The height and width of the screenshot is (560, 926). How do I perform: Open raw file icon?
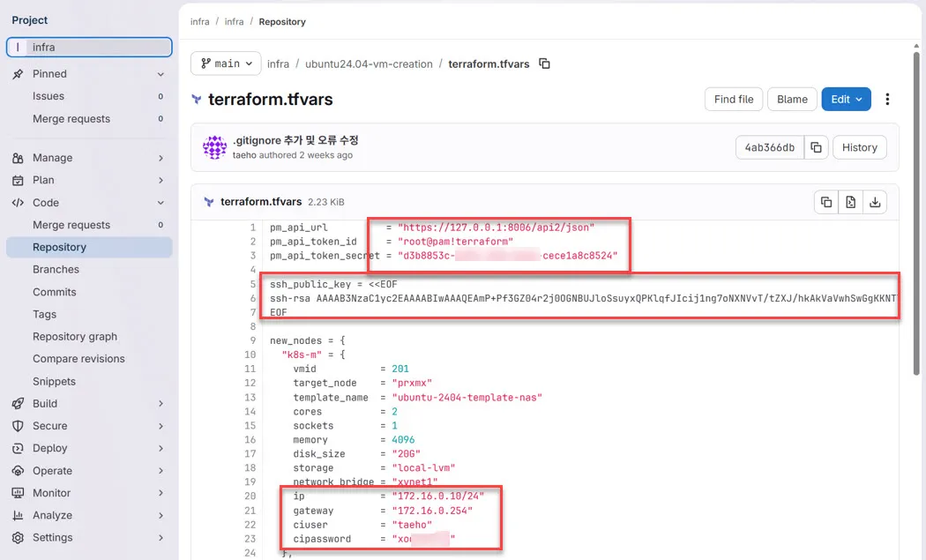(x=850, y=202)
